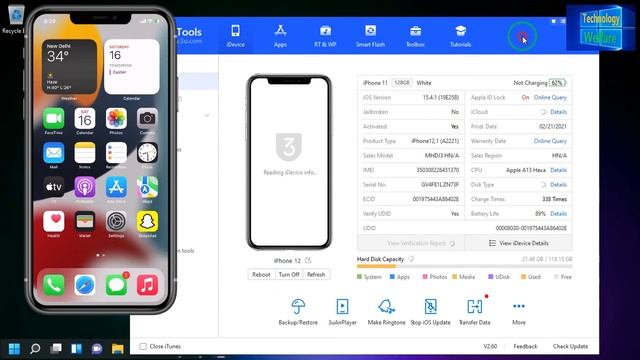Image resolution: width=640 pixels, height=360 pixels.
Task: Click the Feedback link in the status bar
Action: point(525,346)
